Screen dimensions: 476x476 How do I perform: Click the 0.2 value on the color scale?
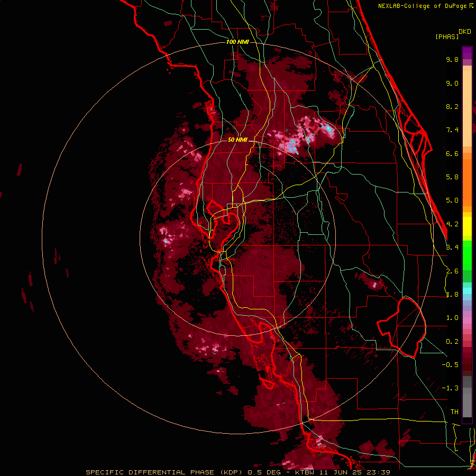452,342
